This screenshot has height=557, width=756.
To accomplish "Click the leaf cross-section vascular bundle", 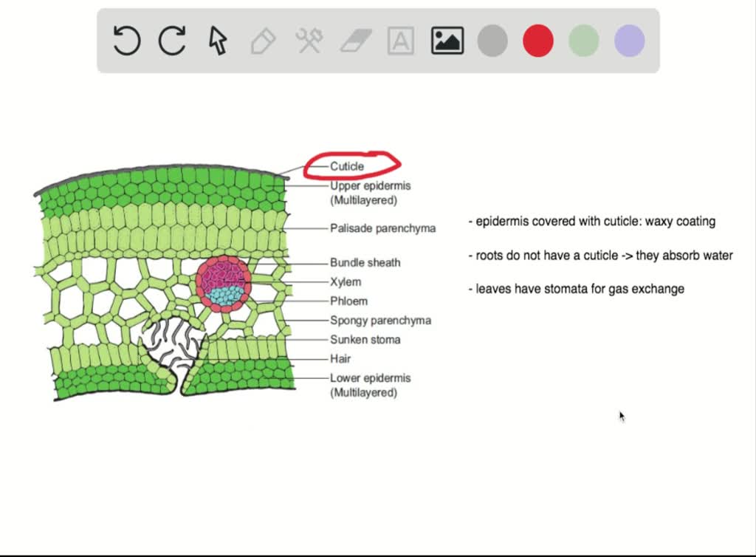I will point(224,284).
